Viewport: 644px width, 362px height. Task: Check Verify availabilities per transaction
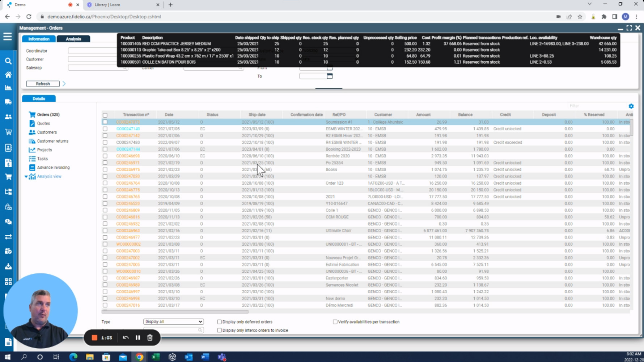tap(335, 321)
